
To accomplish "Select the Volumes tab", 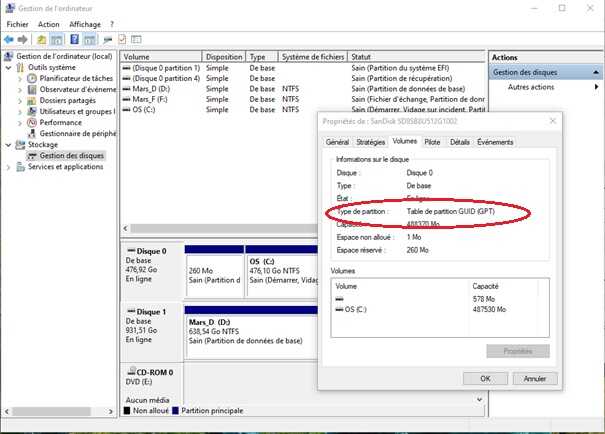I will click(x=404, y=141).
